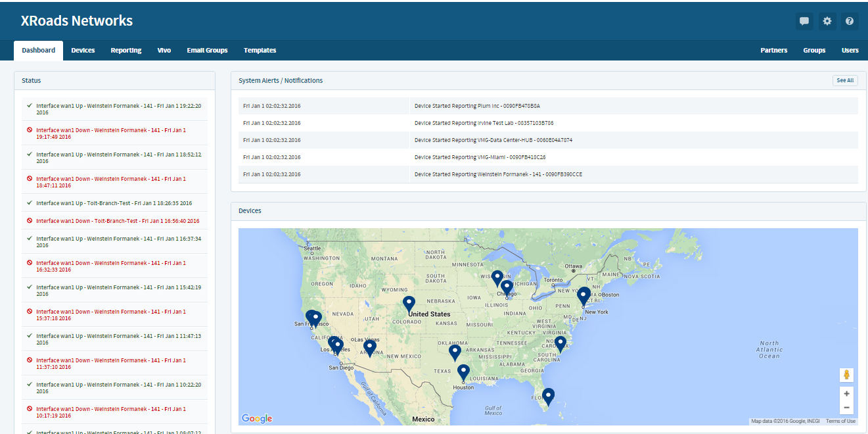Click red down icon for Tolt-Branch-Test 16:56:40
This screenshot has width=868, height=434.
coord(30,221)
